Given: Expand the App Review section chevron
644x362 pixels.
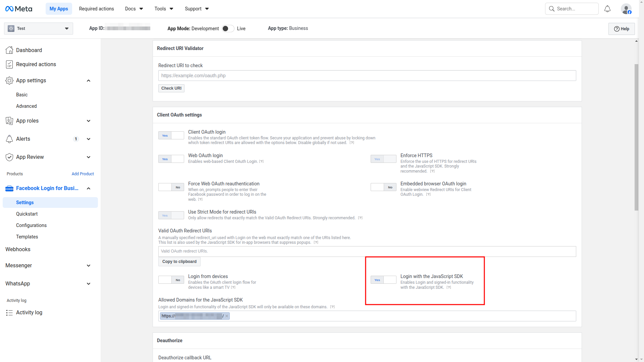Looking at the screenshot, I should pos(89,157).
